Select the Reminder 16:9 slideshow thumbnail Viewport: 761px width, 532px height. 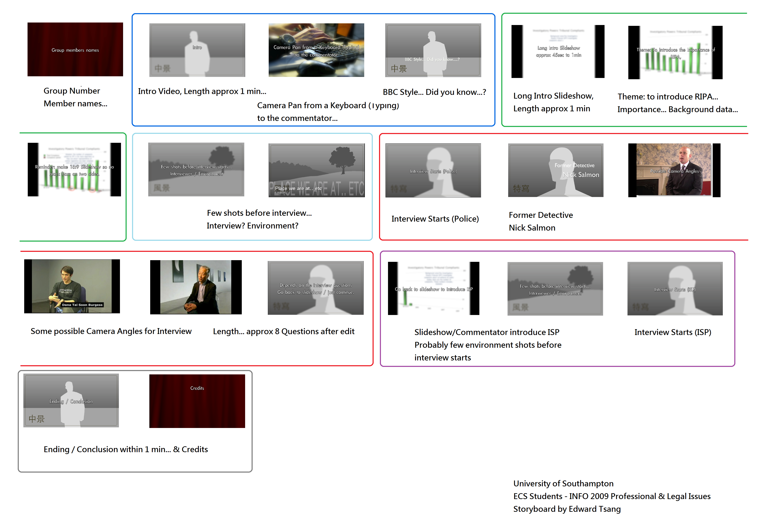click(x=74, y=170)
